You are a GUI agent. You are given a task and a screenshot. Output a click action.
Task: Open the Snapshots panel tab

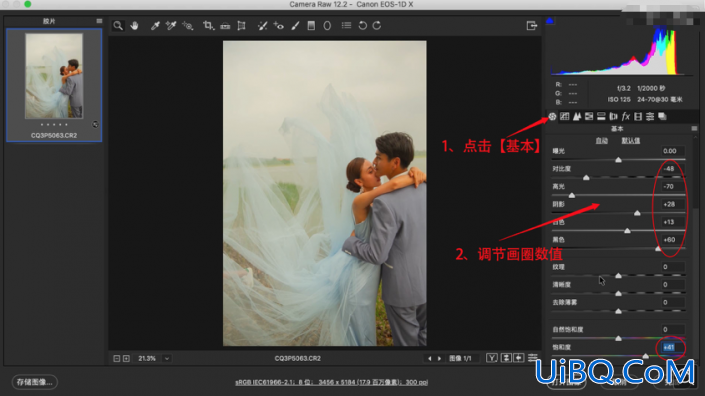pyautogui.click(x=662, y=117)
